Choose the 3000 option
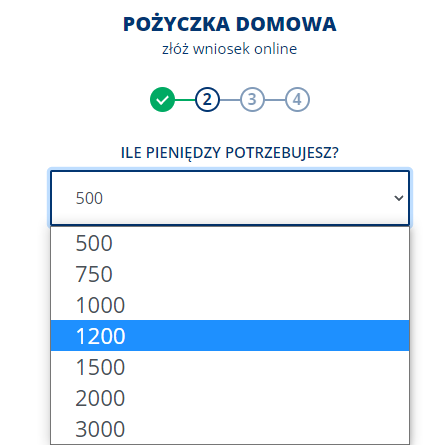 pyautogui.click(x=230, y=429)
